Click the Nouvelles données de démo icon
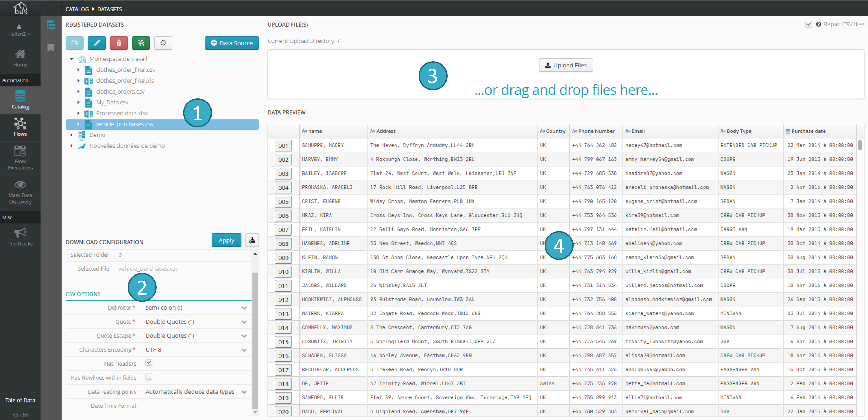 (x=82, y=146)
